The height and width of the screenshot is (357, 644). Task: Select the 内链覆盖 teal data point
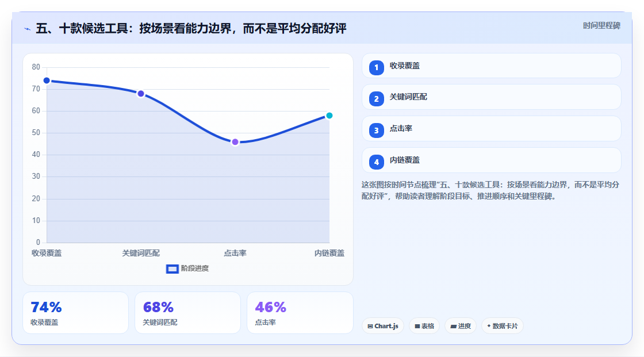pyautogui.click(x=329, y=116)
